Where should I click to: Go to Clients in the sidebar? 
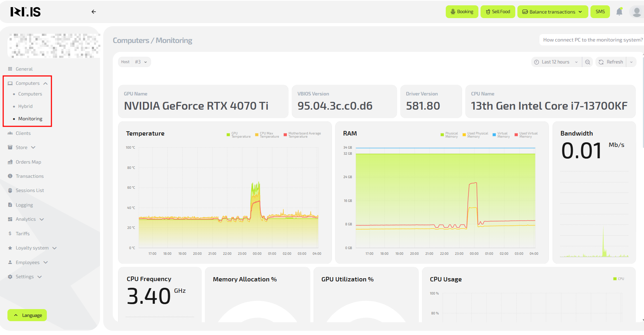click(23, 133)
